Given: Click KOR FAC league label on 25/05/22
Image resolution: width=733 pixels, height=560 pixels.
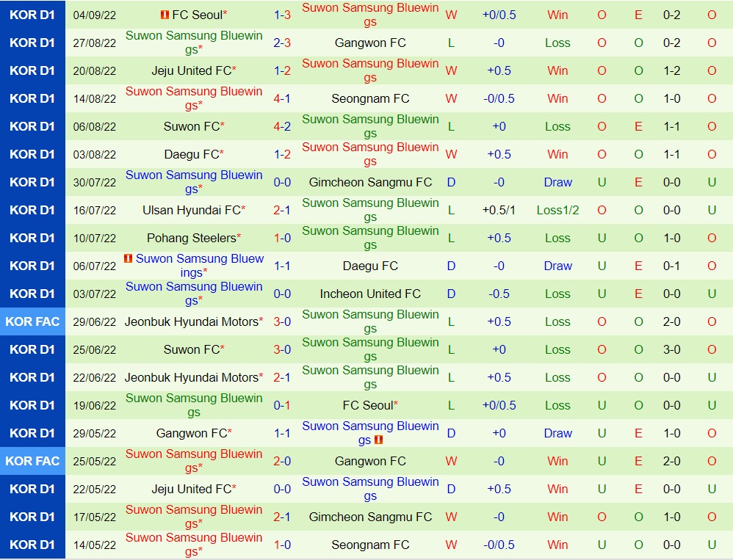Looking at the screenshot, I should pos(32,461).
